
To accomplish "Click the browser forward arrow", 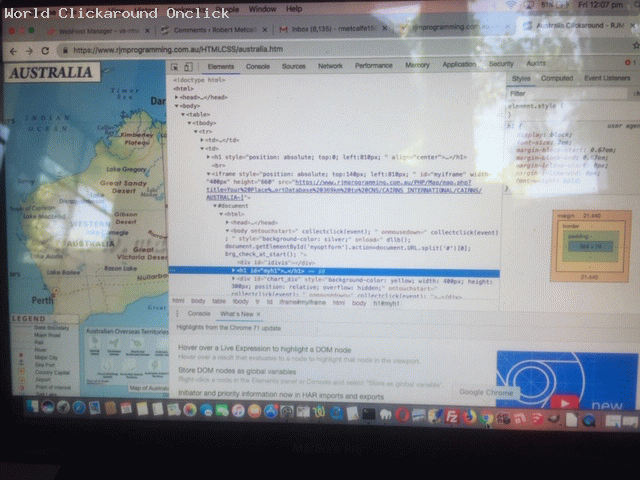I will (29, 51).
